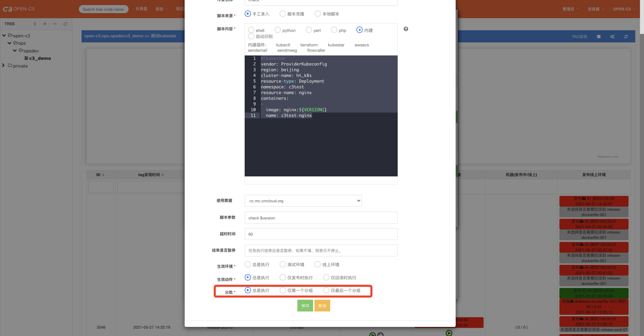Screen dimensions: 644x336
Task: Click the plus icon in TREE header
Action: (x=45, y=24)
